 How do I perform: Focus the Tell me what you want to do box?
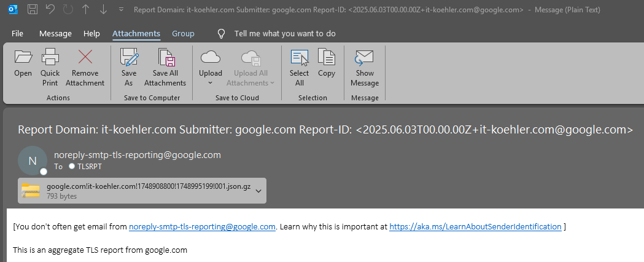click(x=285, y=34)
